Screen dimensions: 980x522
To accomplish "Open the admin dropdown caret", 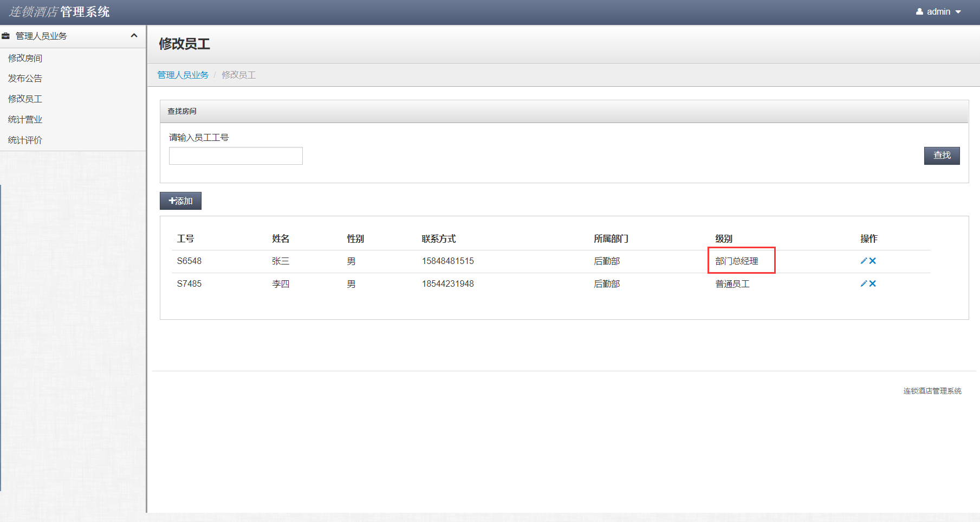I will click(x=958, y=12).
